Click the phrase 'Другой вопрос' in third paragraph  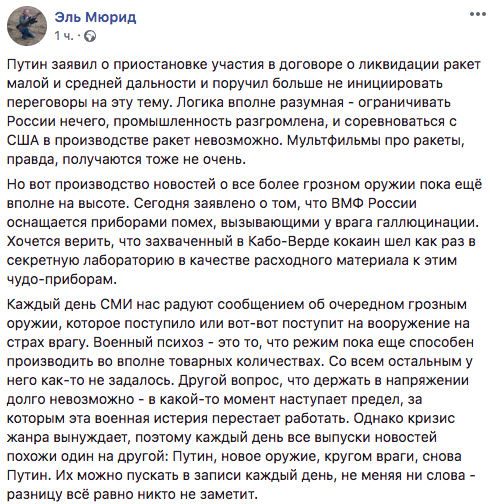tap(230, 380)
